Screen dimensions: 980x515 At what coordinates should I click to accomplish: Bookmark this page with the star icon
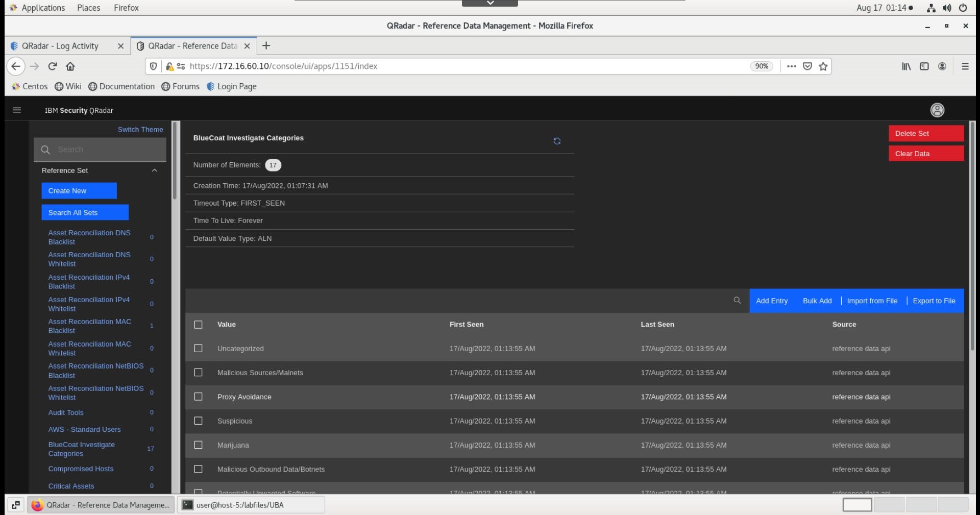(x=823, y=66)
